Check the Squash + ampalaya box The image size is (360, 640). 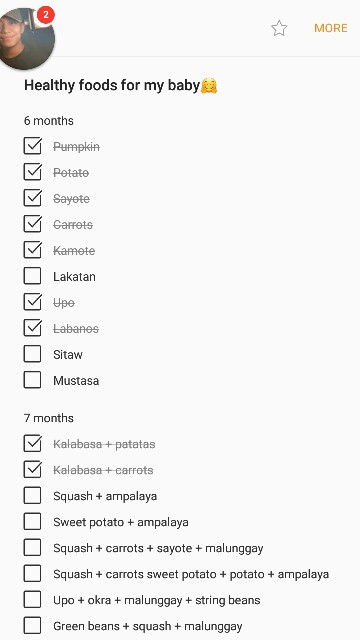click(x=33, y=496)
